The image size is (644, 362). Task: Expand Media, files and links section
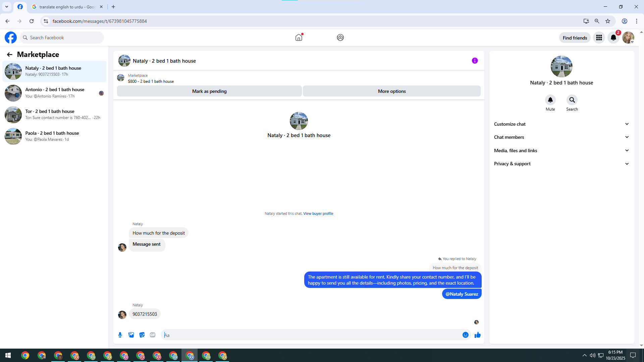[x=561, y=150]
